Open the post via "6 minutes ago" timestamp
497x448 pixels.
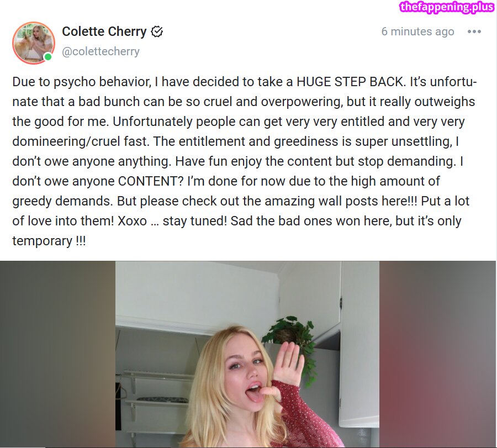(x=418, y=31)
